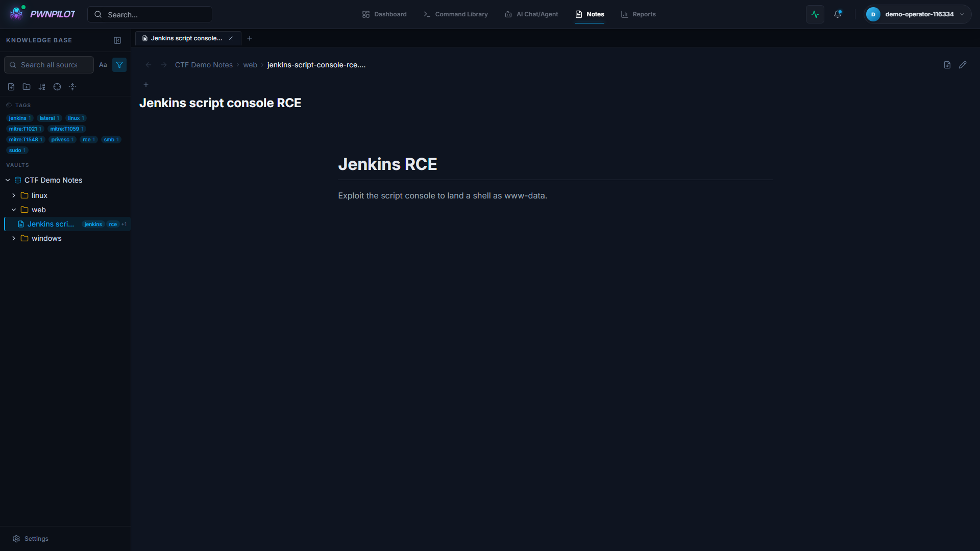Image resolution: width=980 pixels, height=551 pixels.
Task: Filter by the privesc tag
Action: 62,139
